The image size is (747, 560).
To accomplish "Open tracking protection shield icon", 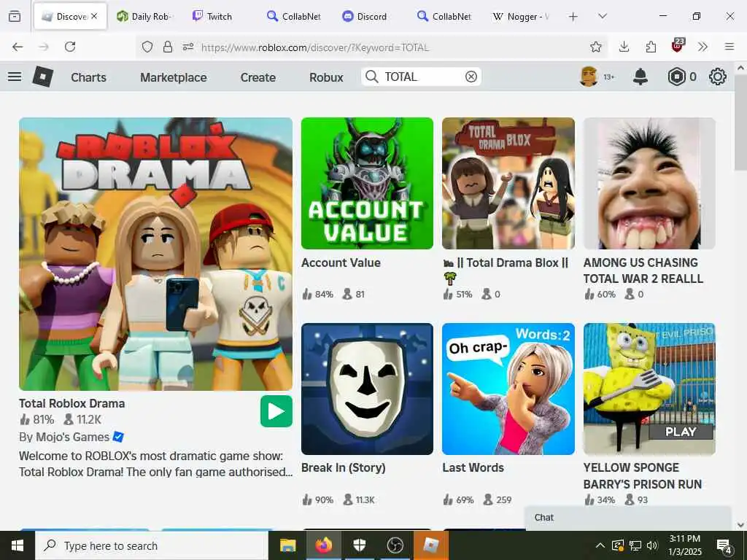I will 147,47.
